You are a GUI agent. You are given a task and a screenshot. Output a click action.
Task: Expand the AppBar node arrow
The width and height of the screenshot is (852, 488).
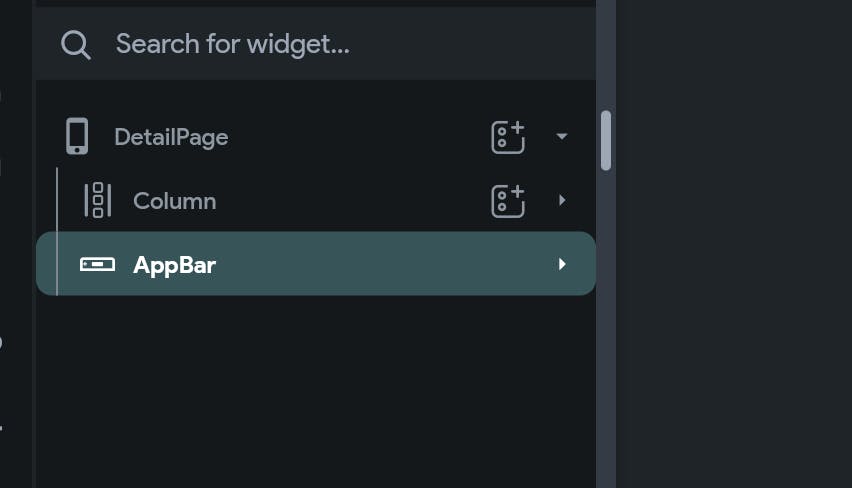coord(562,265)
